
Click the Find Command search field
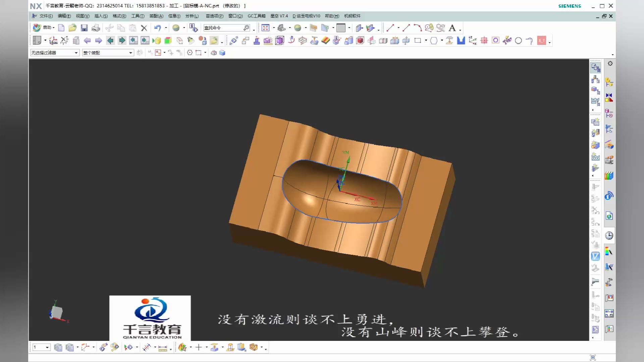pyautogui.click(x=225, y=28)
